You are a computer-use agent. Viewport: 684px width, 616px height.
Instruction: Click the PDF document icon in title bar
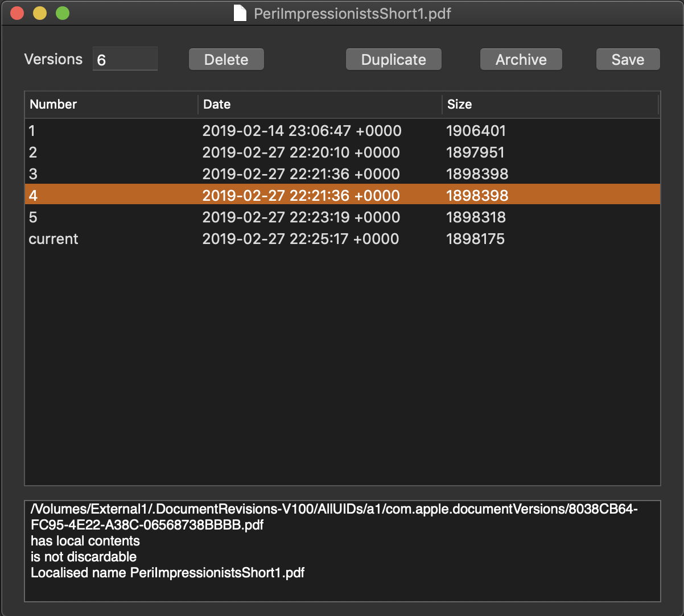pyautogui.click(x=240, y=13)
